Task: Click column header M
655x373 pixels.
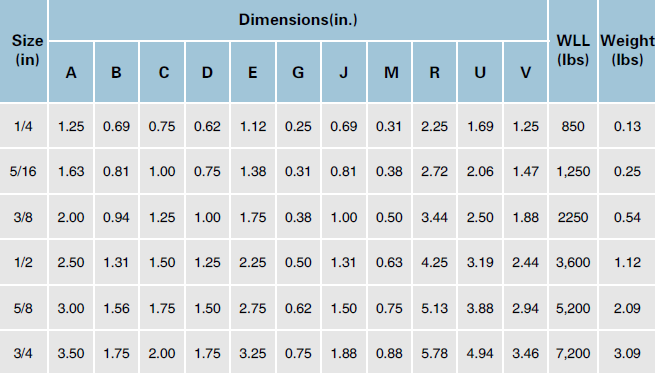Action: click(x=389, y=72)
